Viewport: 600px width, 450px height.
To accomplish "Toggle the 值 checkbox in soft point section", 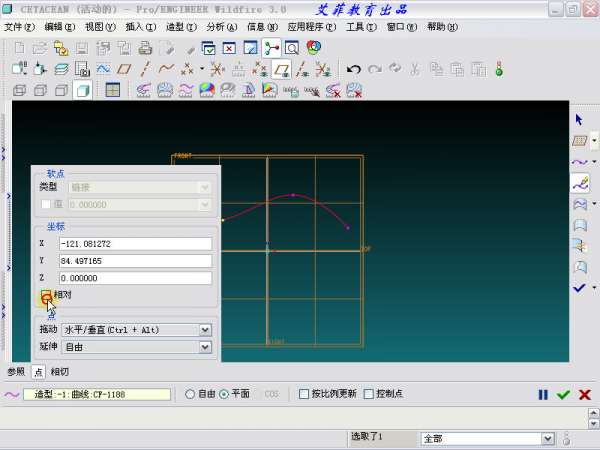I will (46, 204).
